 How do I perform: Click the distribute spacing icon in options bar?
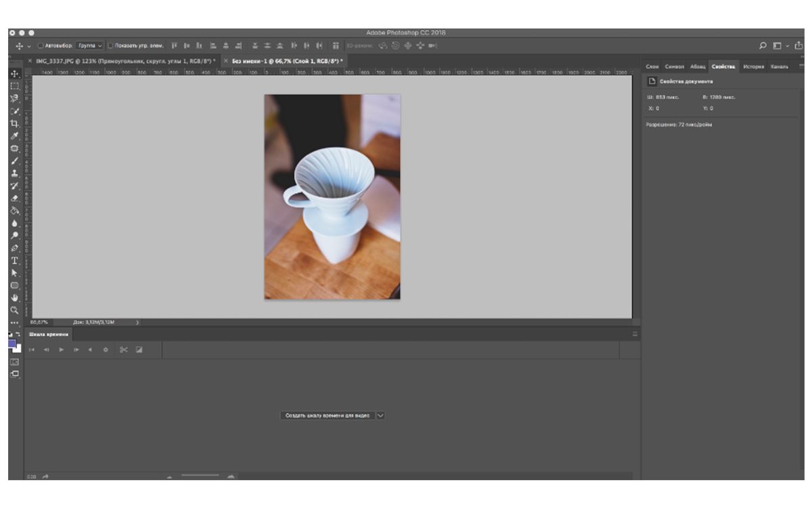pyautogui.click(x=336, y=45)
